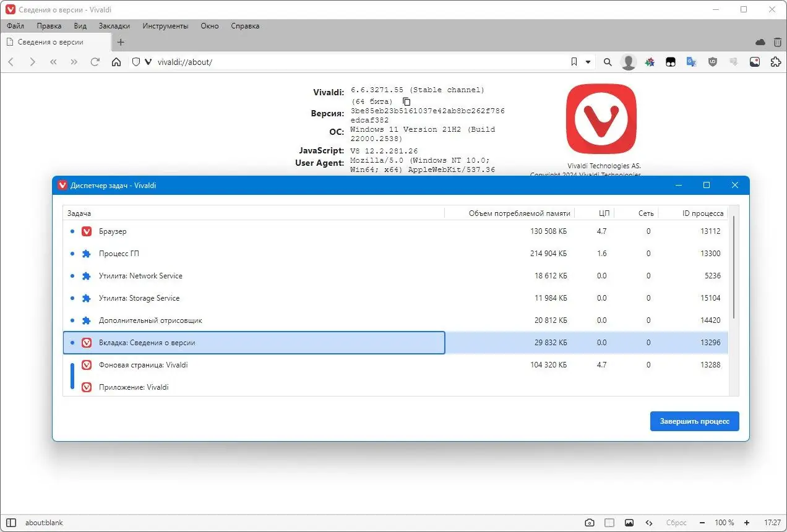The height and width of the screenshot is (532, 787).
Task: Open the user profile avatar
Action: point(629,62)
